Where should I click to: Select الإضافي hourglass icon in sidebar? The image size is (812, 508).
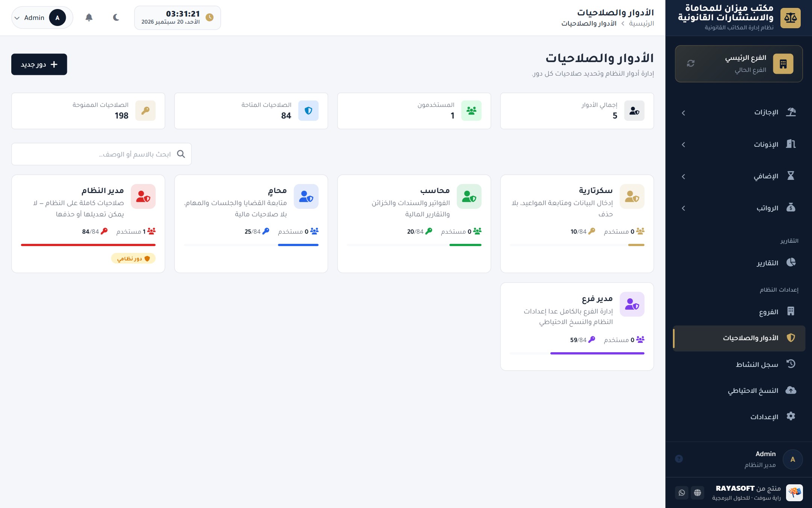click(791, 176)
